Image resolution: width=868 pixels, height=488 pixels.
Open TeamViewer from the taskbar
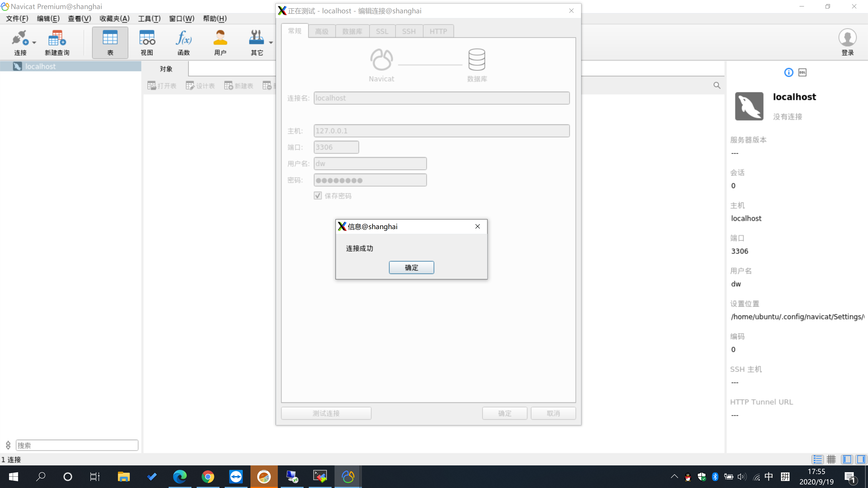coord(236,476)
